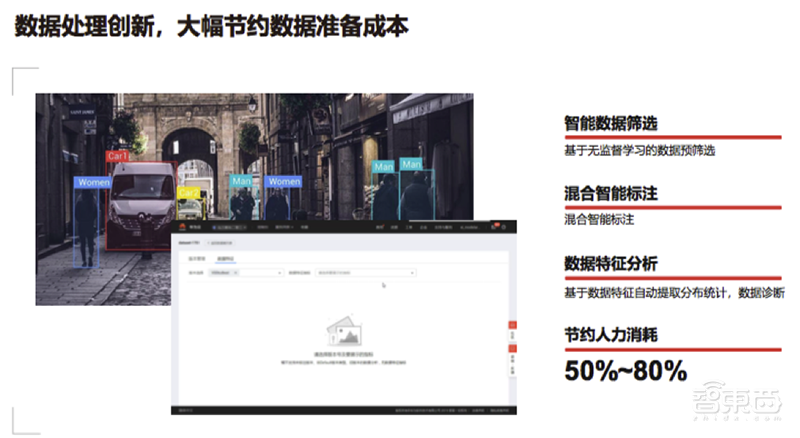Click the heading 节约人力消耗
The height and width of the screenshot is (438, 800).
611,335
